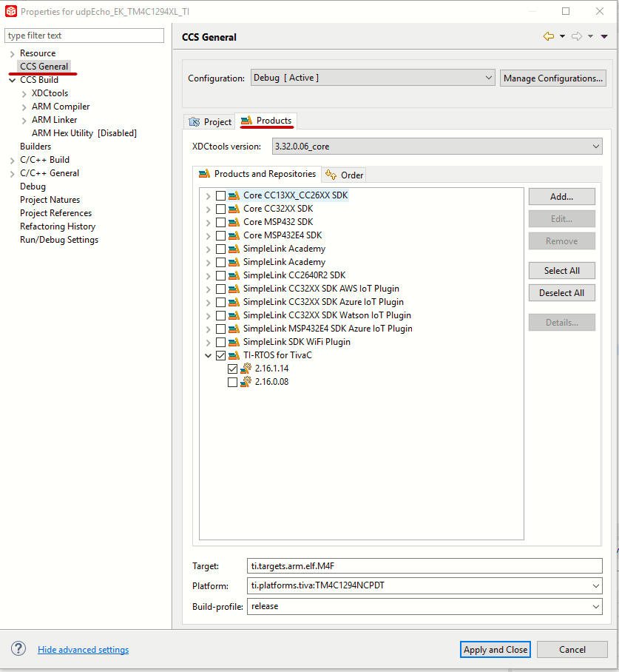
Task: Check version 2.16.0.08 checkbox
Action: 233,382
